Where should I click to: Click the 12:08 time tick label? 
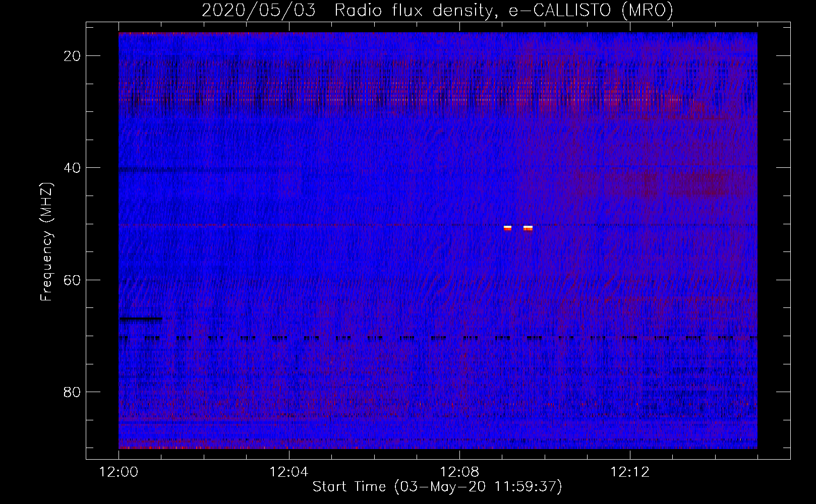tap(459, 472)
